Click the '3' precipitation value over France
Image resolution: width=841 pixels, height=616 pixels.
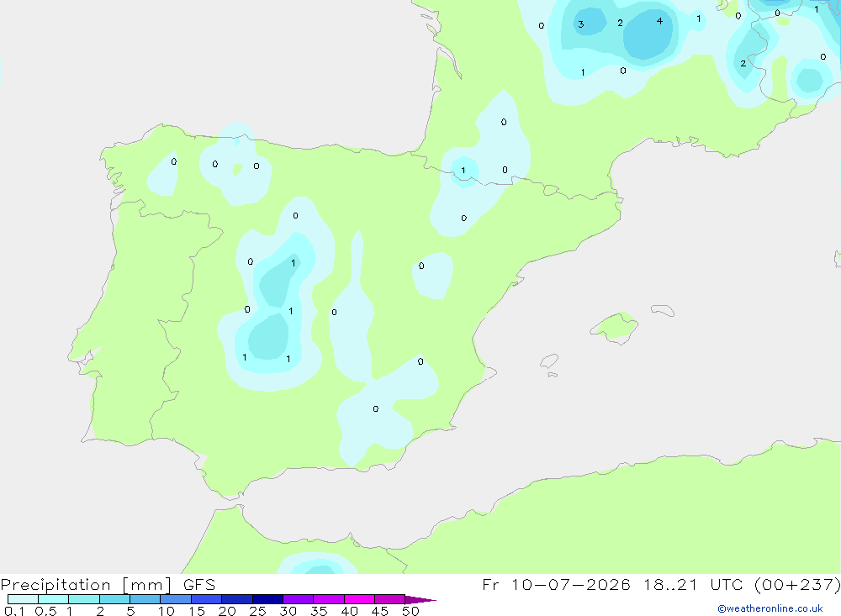(x=581, y=24)
